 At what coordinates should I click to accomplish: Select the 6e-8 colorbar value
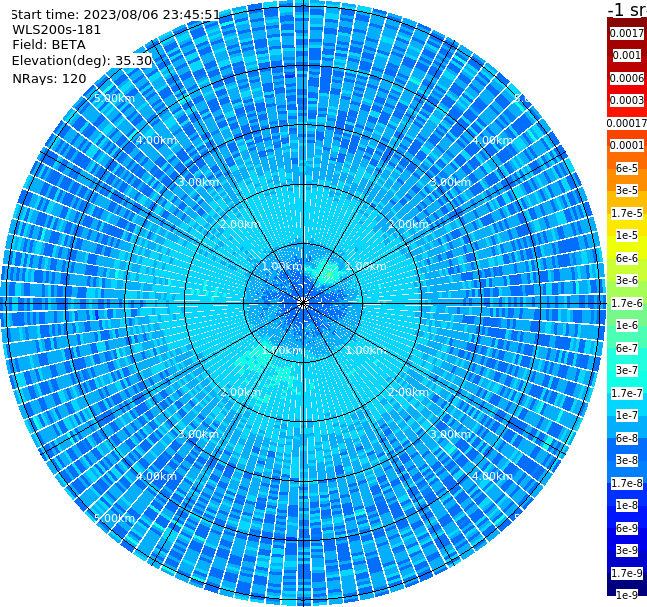pos(627,438)
